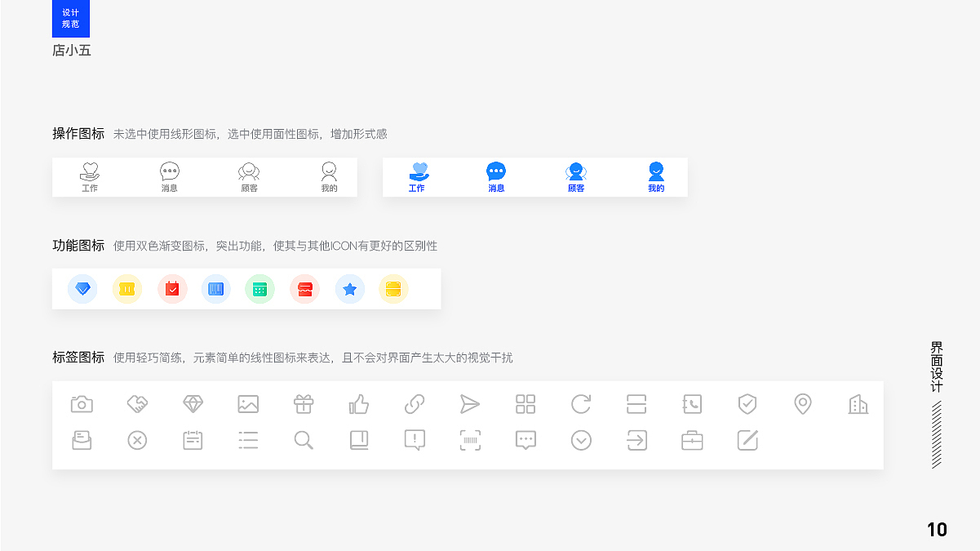Click the 操作图标 heading

[x=78, y=133]
